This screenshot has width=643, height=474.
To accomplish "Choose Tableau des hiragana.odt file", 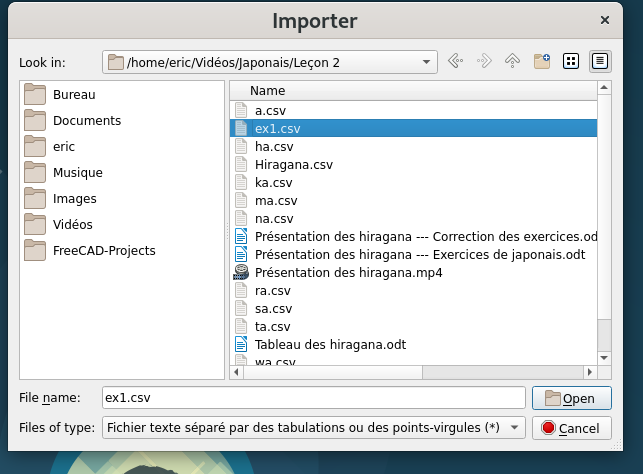I will 330,345.
